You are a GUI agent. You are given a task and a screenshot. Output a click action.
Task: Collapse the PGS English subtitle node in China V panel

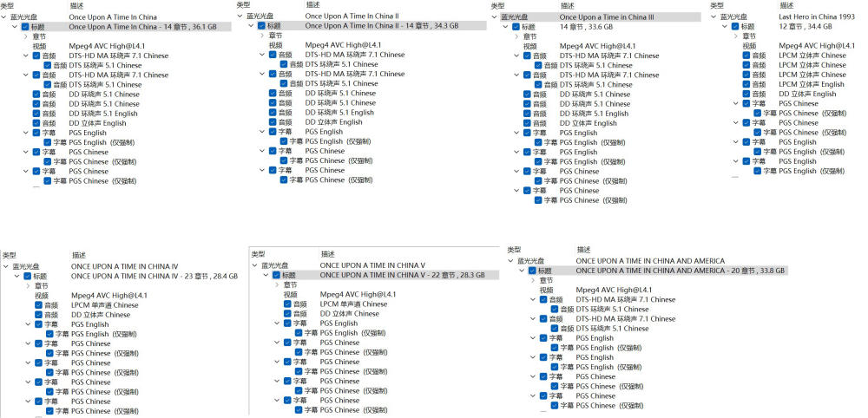278,323
